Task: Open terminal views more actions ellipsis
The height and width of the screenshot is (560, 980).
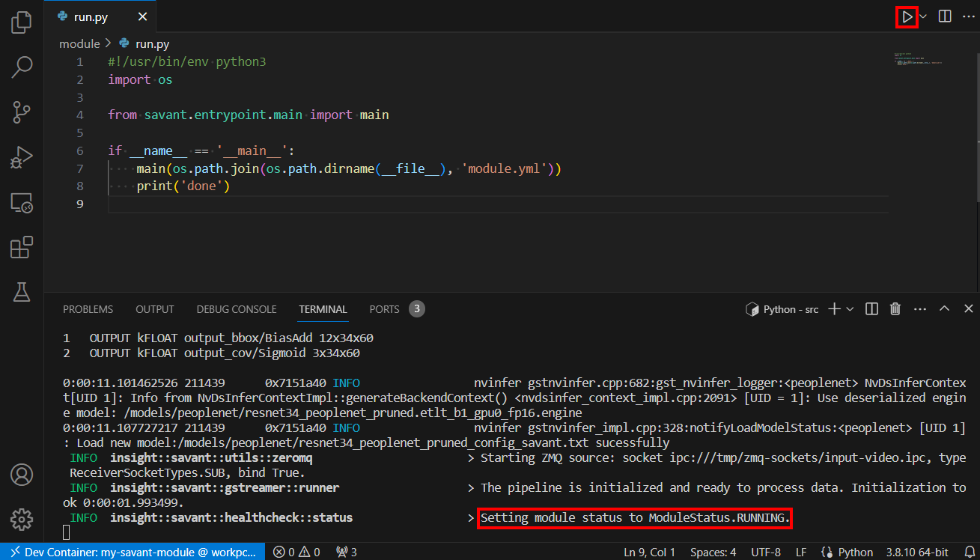Action: (920, 308)
